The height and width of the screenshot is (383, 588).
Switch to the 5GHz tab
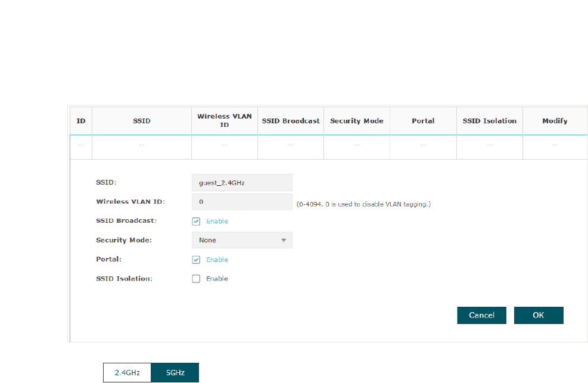[175, 372]
